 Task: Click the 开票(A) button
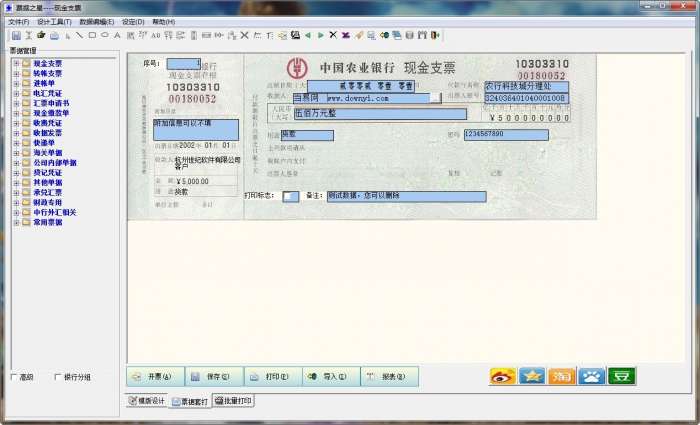tap(155, 377)
